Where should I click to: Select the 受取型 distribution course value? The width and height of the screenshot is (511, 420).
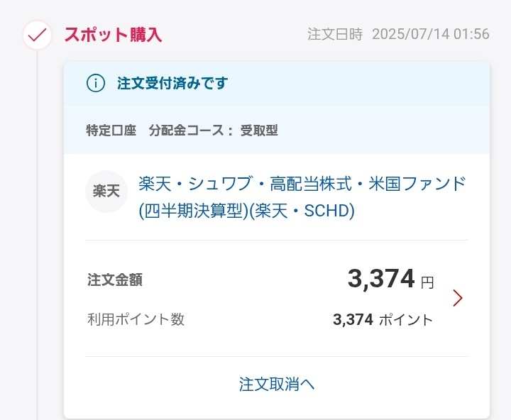259,131
